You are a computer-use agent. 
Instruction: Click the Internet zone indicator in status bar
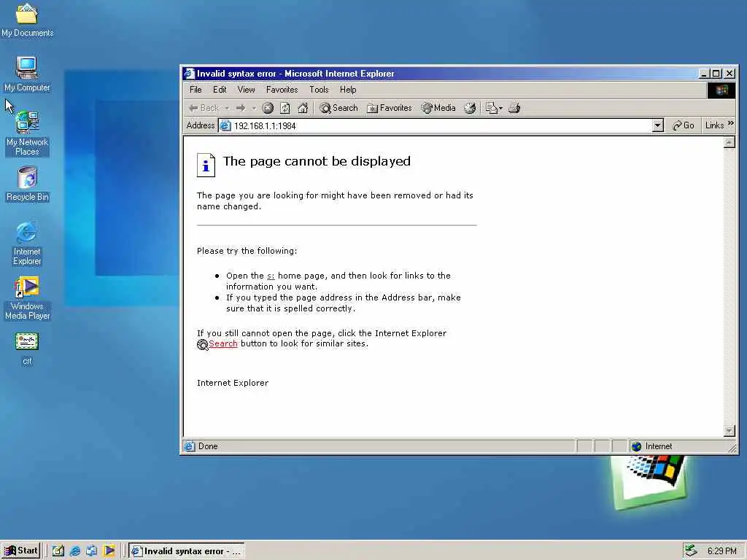[x=676, y=446]
